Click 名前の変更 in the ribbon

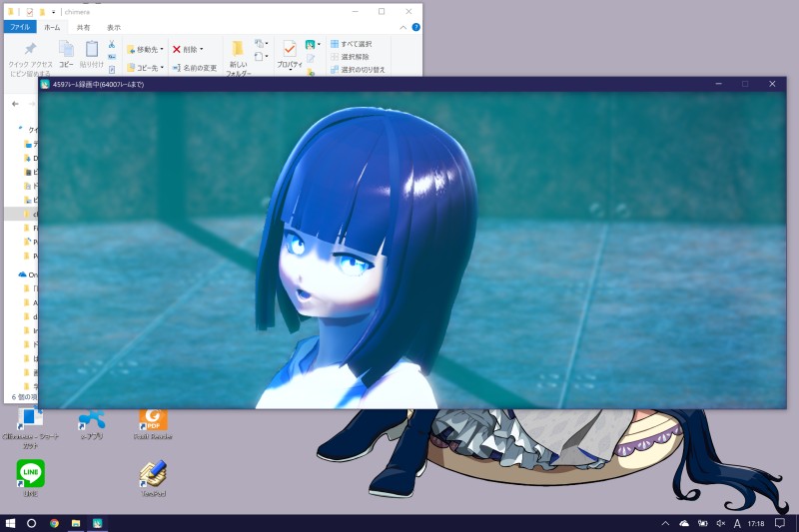tap(194, 67)
